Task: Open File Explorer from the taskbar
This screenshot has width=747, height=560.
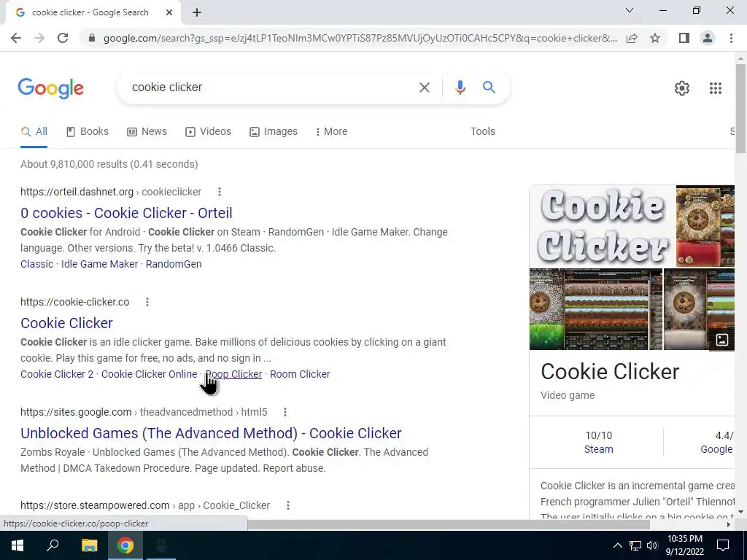Action: pyautogui.click(x=89, y=545)
